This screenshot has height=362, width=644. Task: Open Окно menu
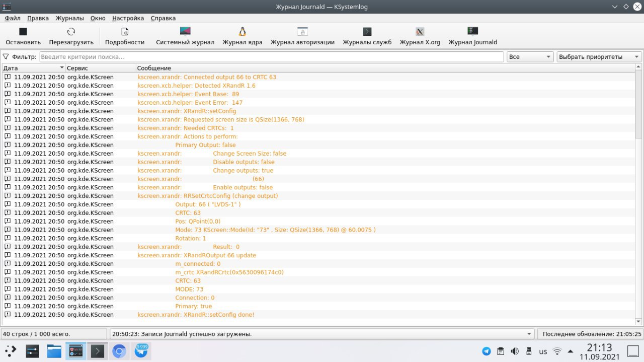[x=98, y=18]
